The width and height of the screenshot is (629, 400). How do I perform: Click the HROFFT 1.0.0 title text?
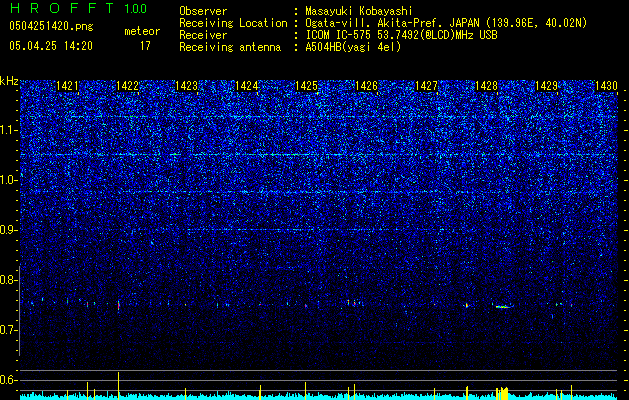coord(79,8)
